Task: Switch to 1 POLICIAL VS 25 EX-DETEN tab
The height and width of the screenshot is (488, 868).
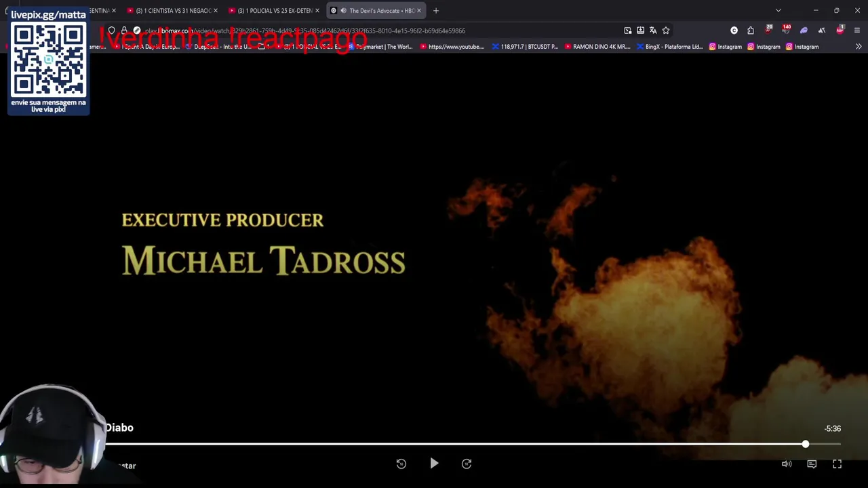Action: click(275, 11)
